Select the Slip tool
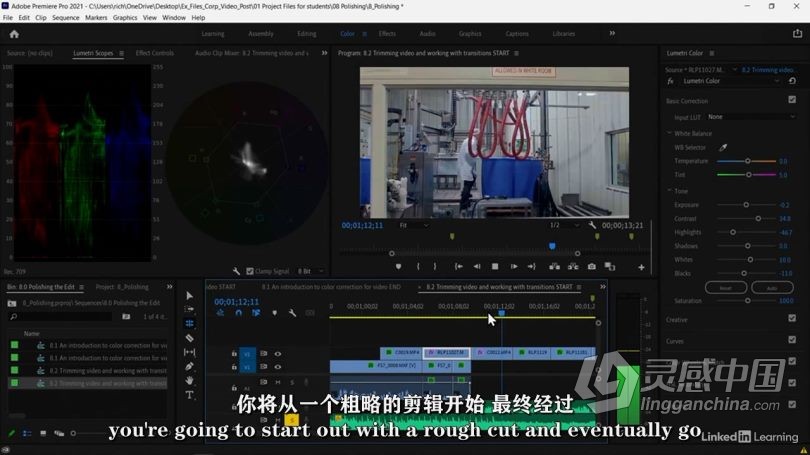The height and width of the screenshot is (455, 810). click(190, 352)
